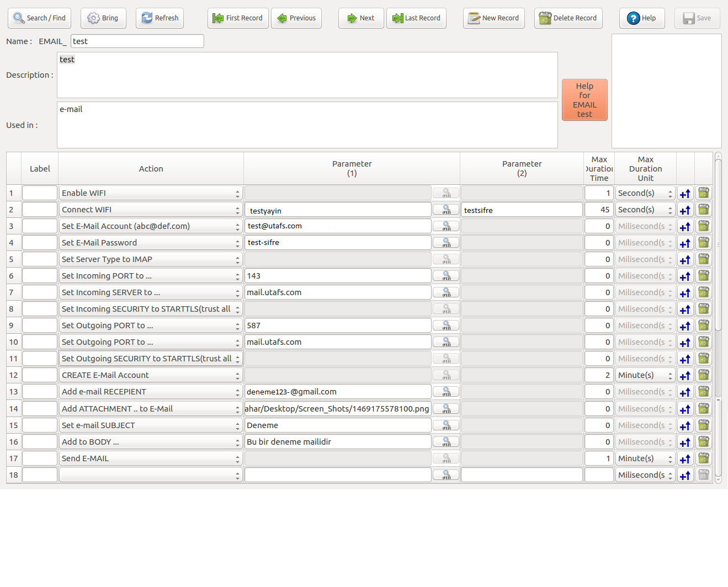Click the Action column header

click(x=151, y=169)
